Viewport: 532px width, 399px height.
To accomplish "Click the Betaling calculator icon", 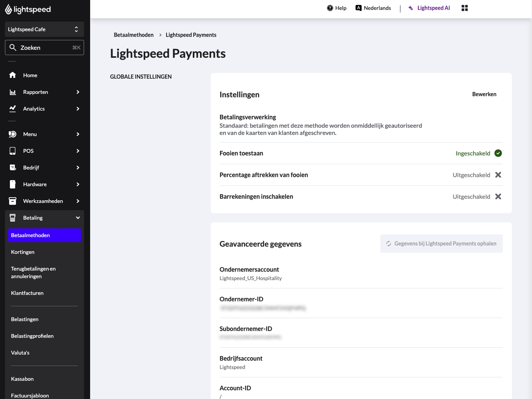I will coord(13,218).
